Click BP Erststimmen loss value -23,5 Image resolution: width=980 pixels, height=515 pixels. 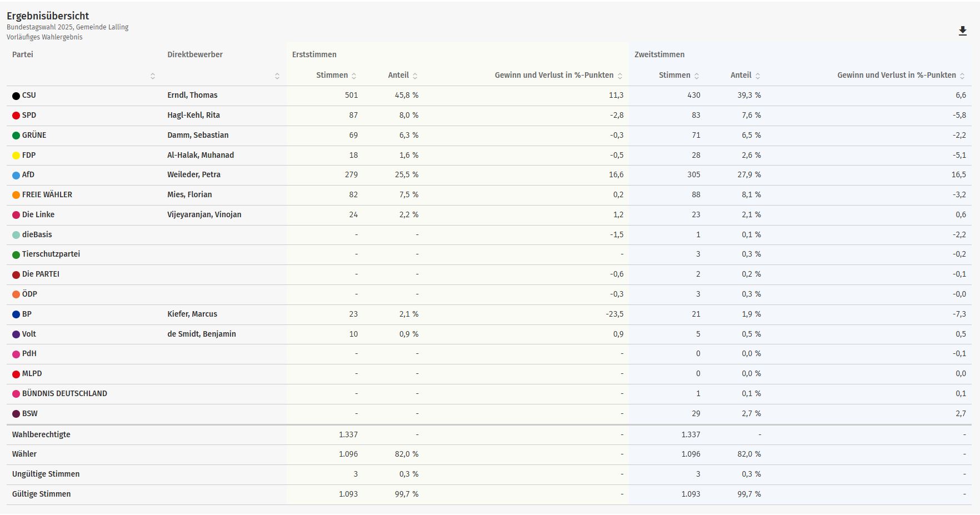(614, 314)
